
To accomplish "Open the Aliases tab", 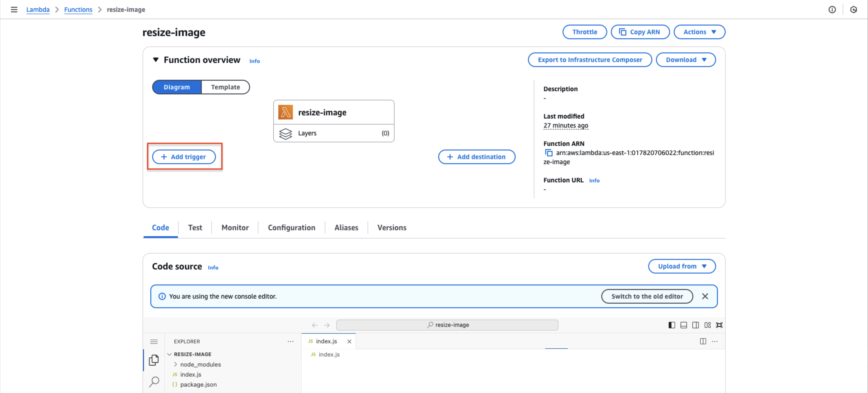I will click(346, 228).
